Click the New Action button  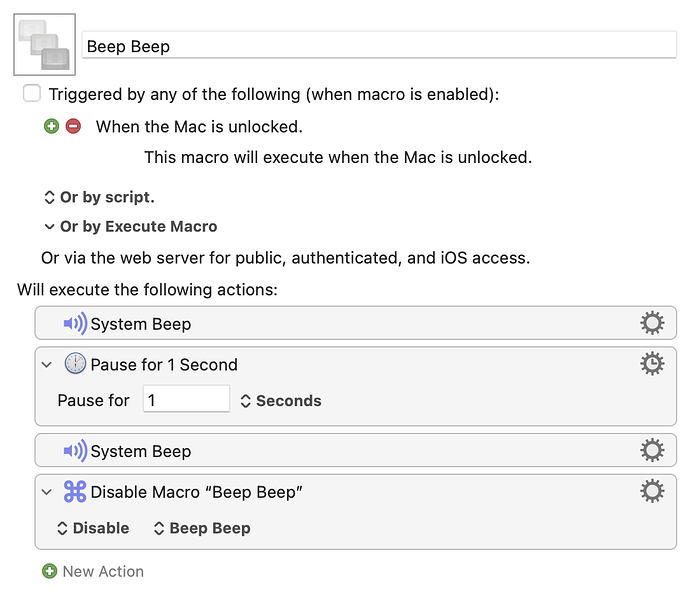coord(93,572)
